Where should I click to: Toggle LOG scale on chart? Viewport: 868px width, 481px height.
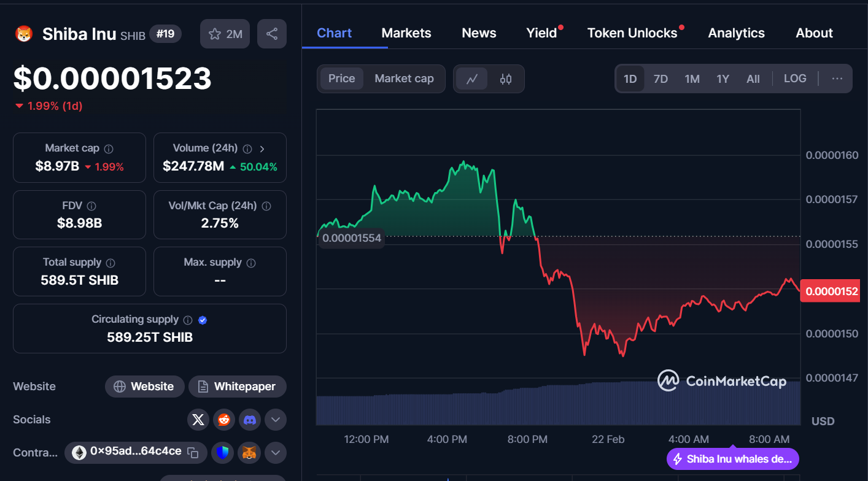(795, 79)
